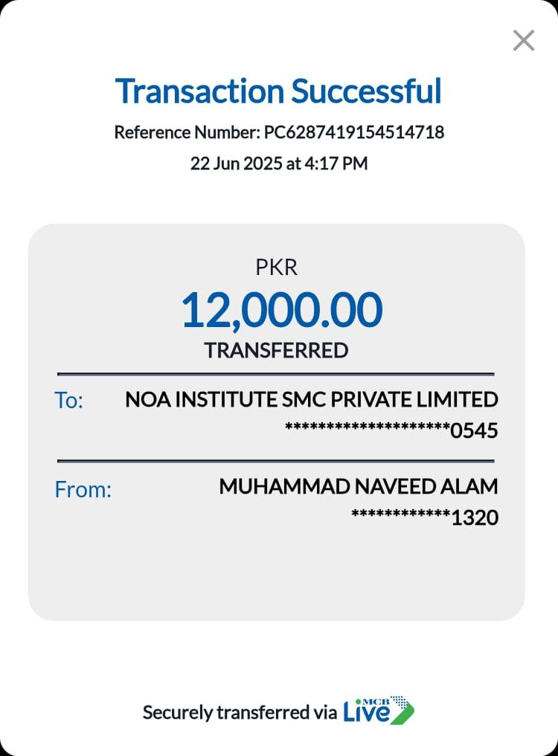558x756 pixels.
Task: Click the Transaction Successful heading
Action: (278, 91)
